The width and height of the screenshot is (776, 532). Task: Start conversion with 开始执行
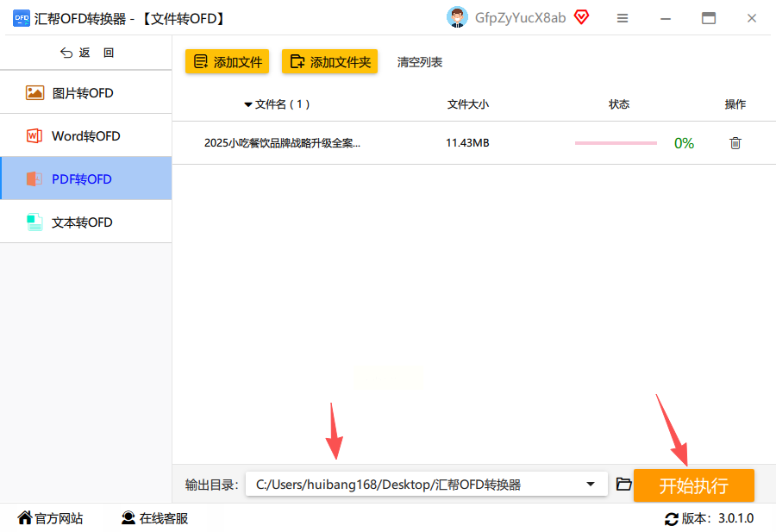[x=694, y=485]
